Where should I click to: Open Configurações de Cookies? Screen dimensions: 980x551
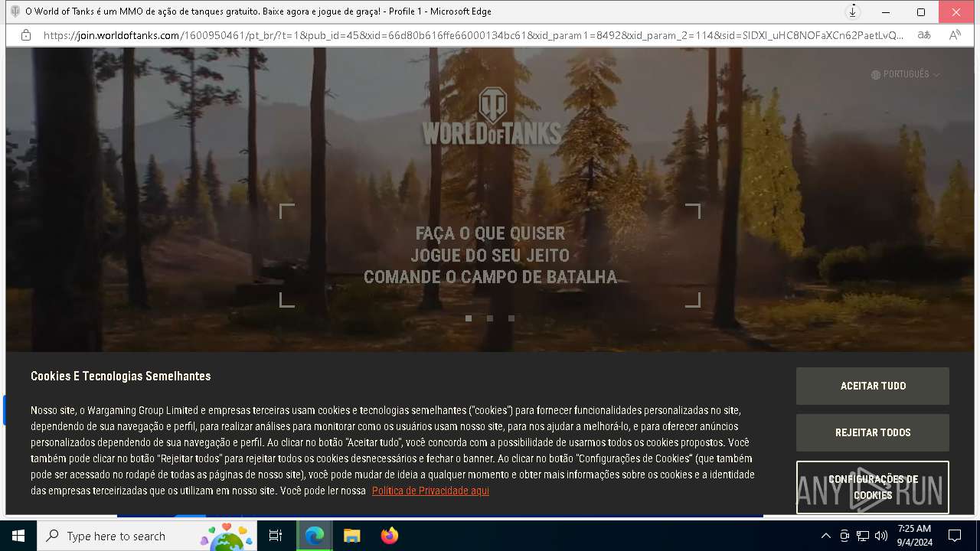click(x=873, y=487)
